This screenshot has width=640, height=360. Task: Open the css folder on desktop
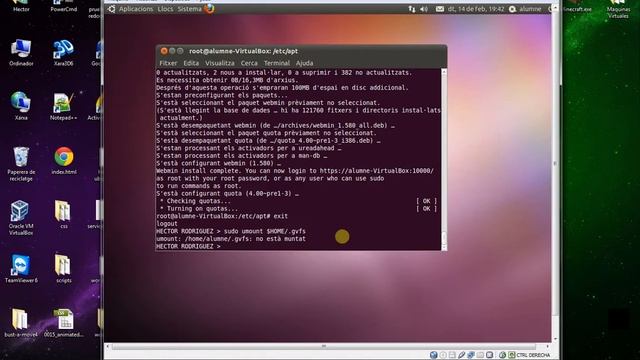[63, 214]
